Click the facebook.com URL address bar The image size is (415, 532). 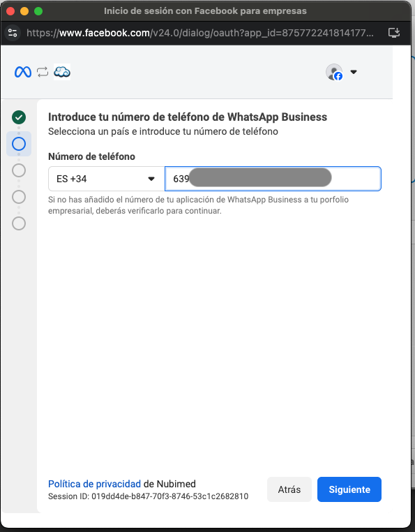[200, 33]
